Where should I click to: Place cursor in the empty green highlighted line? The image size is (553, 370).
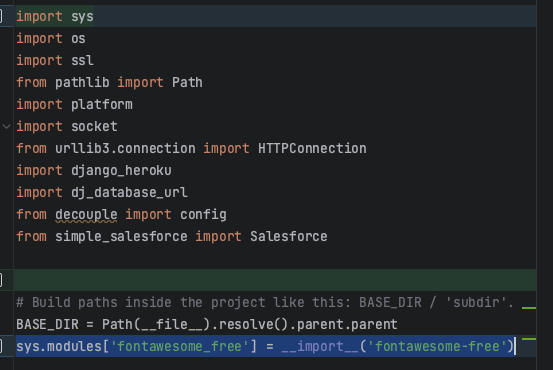click(x=275, y=280)
